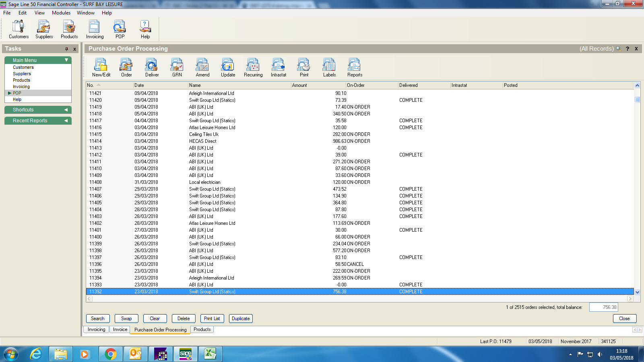Screen dimensions: 644x362
Task: Select the Deliver toolbar icon
Action: (x=152, y=67)
